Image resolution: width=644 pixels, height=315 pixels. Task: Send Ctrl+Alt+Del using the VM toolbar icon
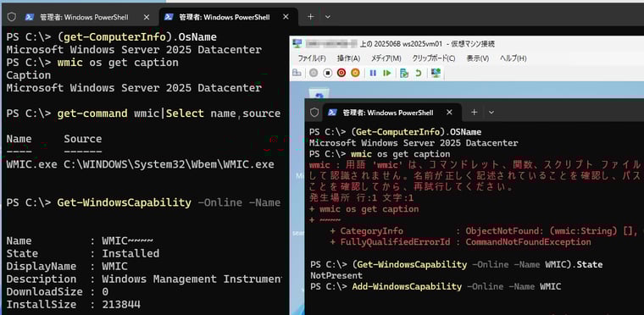click(x=297, y=73)
